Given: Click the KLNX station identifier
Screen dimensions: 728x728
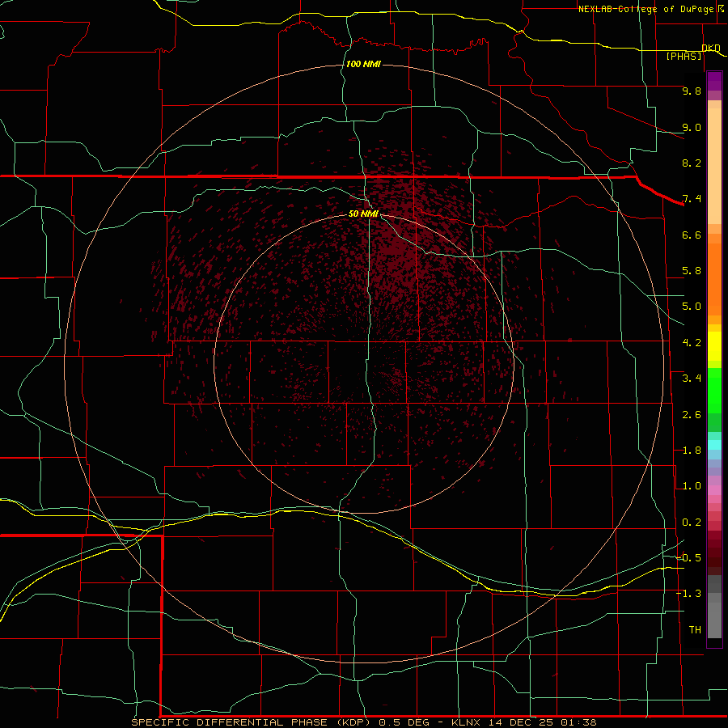Looking at the screenshot, I should (467, 722).
